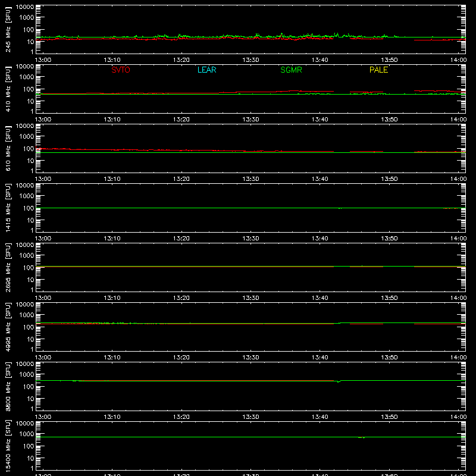This screenshot has width=476, height=476.
Task: Select the 15400 MHz [SFU] axis title
Action: point(8,446)
